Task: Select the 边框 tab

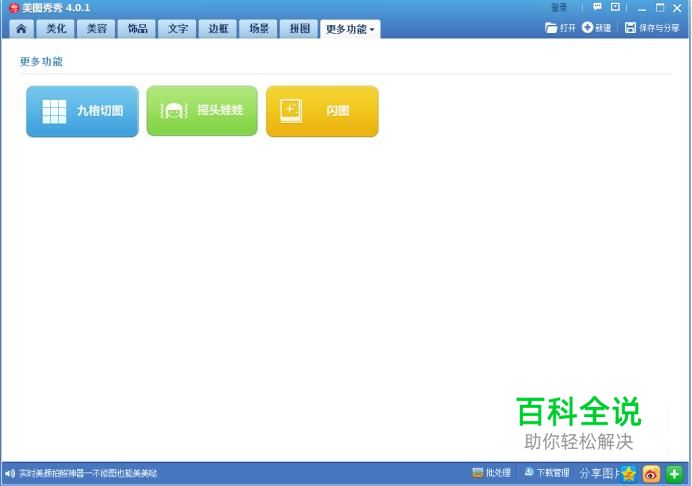Action: tap(218, 29)
